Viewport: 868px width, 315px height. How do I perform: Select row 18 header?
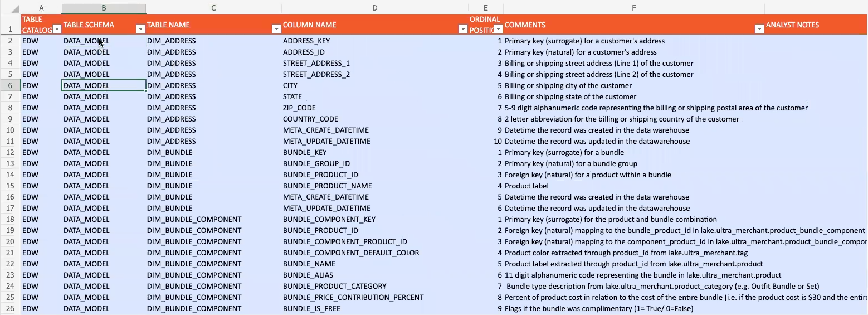11,219
